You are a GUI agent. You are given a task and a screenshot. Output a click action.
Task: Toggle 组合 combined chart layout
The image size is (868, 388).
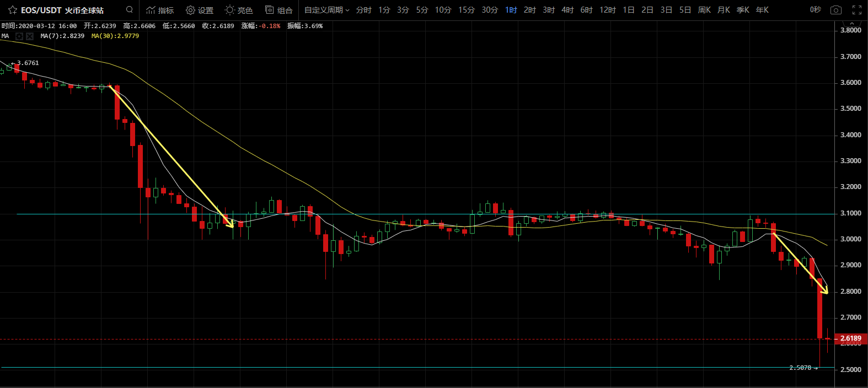(278, 10)
